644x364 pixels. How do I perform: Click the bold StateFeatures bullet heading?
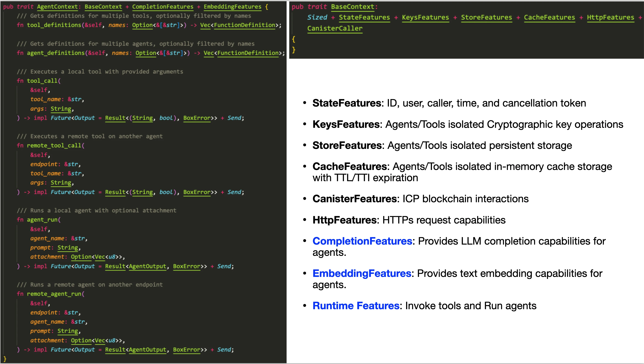click(x=347, y=103)
